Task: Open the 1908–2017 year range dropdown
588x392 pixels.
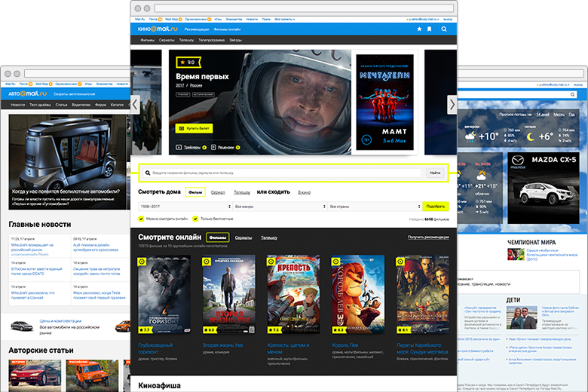Action: click(x=185, y=207)
